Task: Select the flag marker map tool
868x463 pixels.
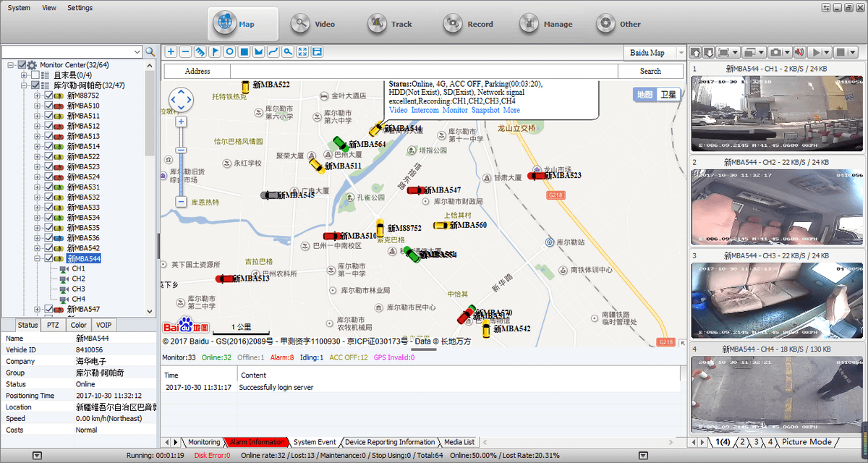Action: click(215, 52)
